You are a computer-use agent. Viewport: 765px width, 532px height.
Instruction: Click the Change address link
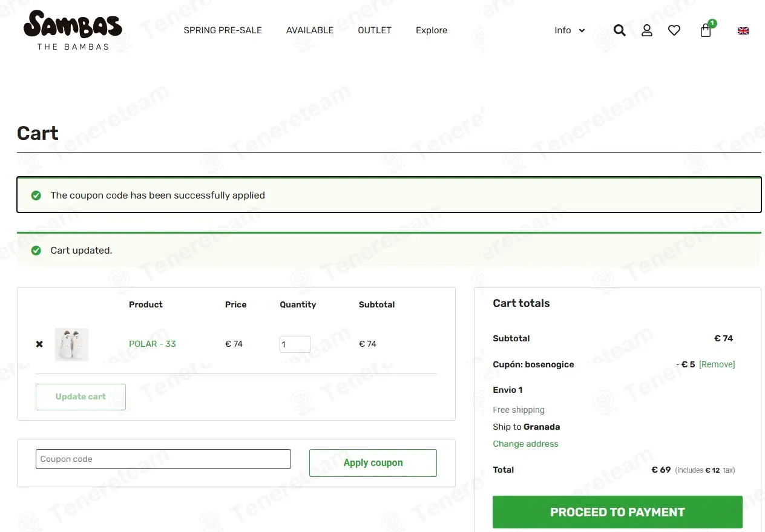tap(525, 444)
